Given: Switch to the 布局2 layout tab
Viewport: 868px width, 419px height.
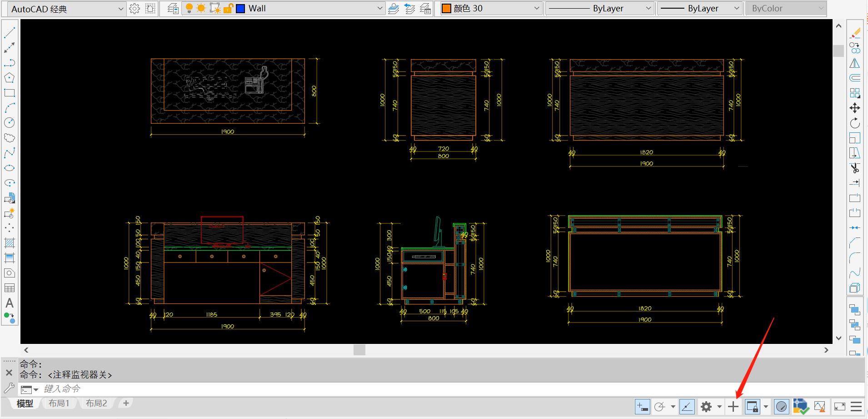Looking at the screenshot, I should (x=96, y=404).
